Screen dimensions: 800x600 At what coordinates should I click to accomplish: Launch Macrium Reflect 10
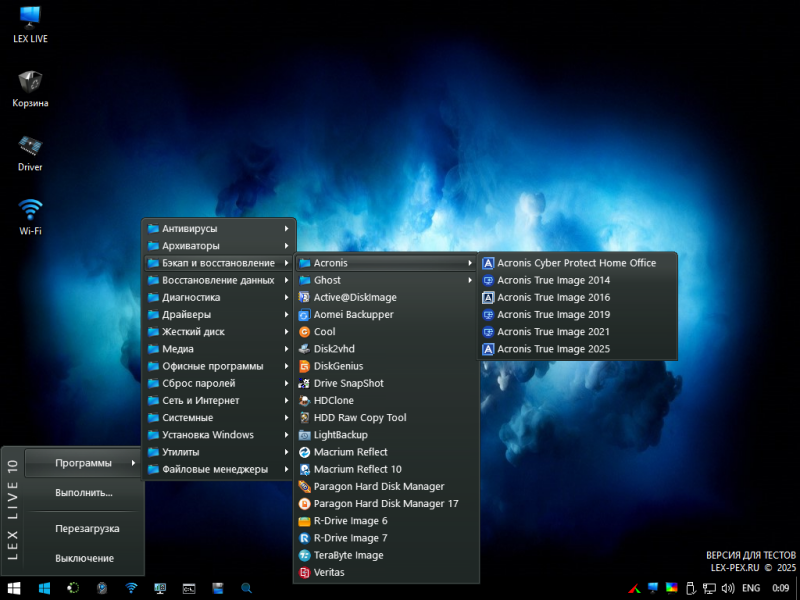coord(357,469)
